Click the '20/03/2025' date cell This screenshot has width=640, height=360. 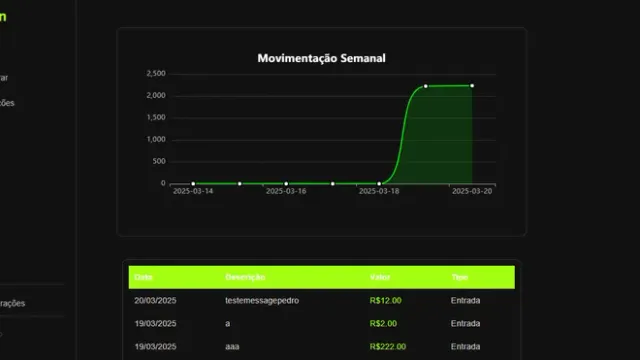(x=156, y=300)
